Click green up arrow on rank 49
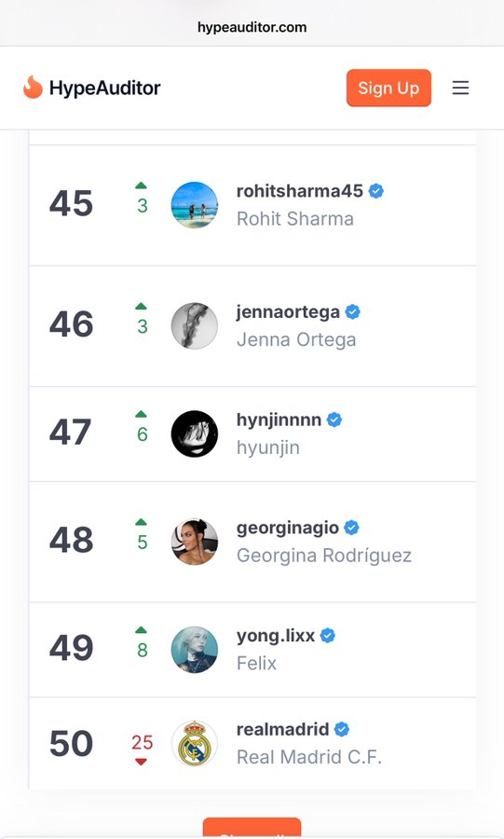The height and width of the screenshot is (839, 504). pos(141,630)
